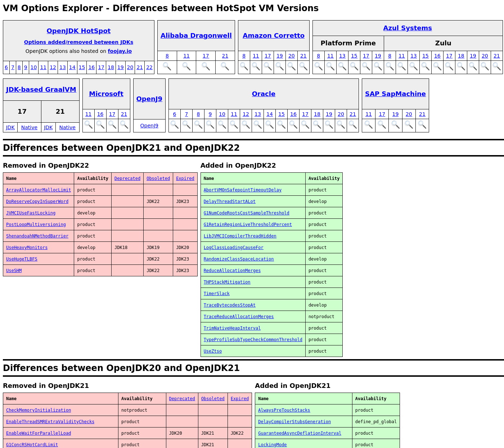This screenshot has width=504, height=448.
Task: Select OpenJDK HotSpot version 17 link
Action: click(101, 67)
